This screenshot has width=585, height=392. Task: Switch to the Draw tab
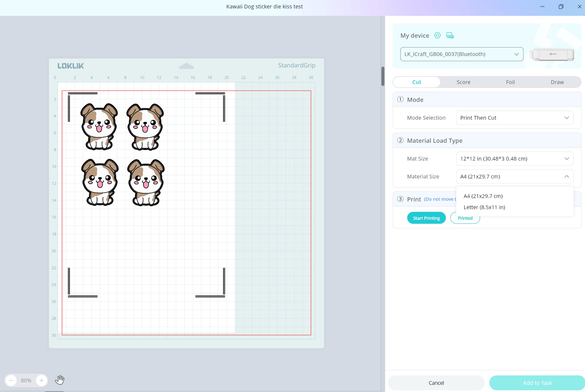point(557,82)
